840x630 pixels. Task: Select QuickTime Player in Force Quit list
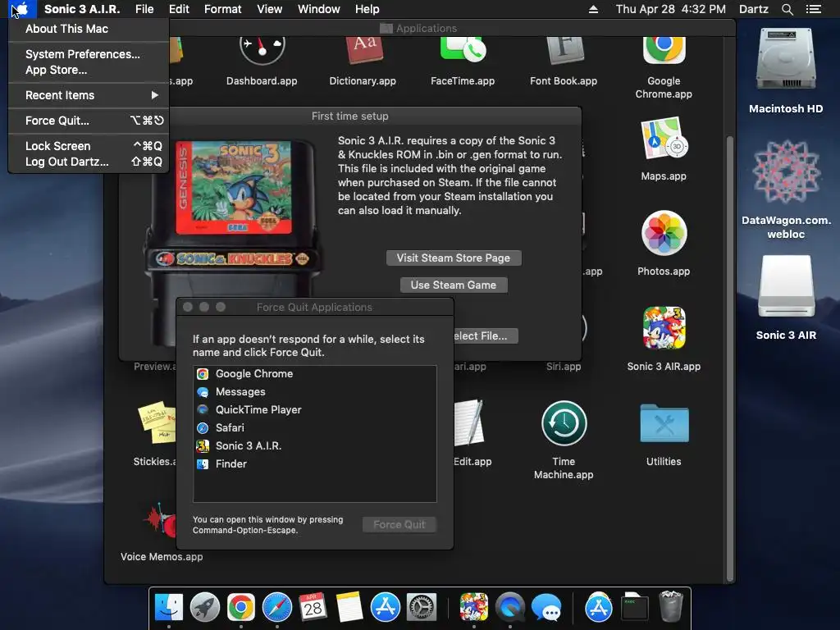[314, 410]
